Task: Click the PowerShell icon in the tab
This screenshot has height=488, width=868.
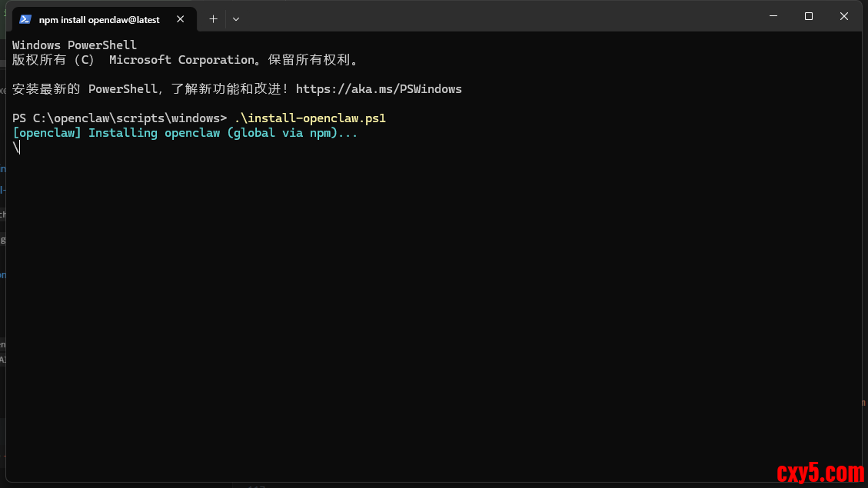Action: 25,19
